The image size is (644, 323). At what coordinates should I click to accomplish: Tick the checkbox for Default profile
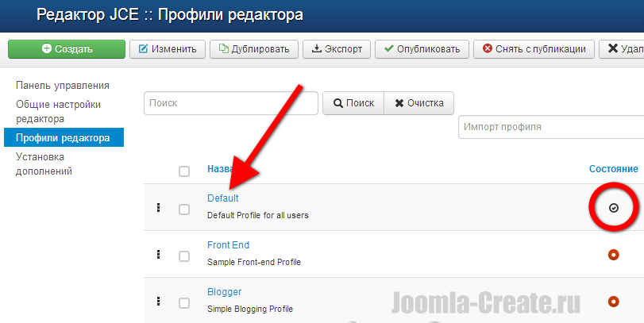(184, 210)
